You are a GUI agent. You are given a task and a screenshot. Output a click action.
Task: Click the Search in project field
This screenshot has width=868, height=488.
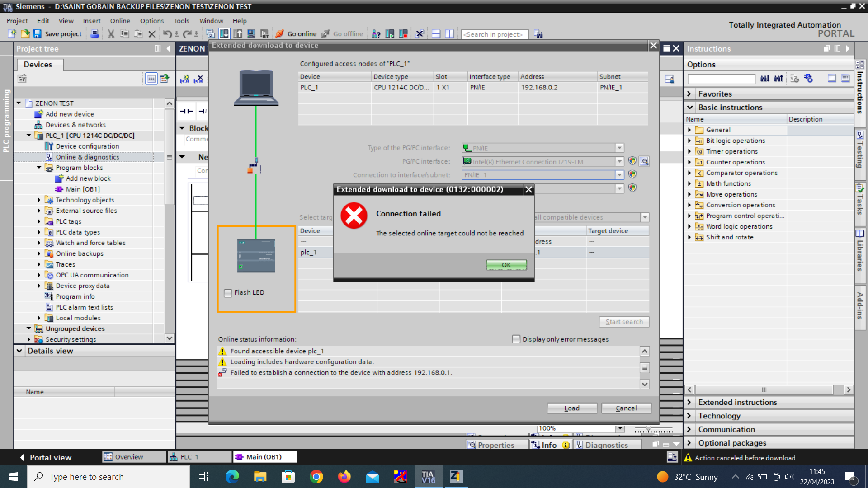[x=494, y=34]
